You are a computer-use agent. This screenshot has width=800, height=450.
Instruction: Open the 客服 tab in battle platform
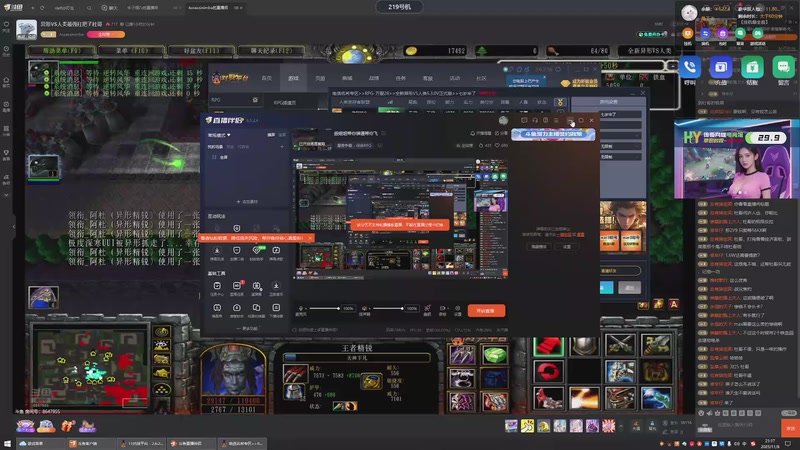tap(428, 79)
